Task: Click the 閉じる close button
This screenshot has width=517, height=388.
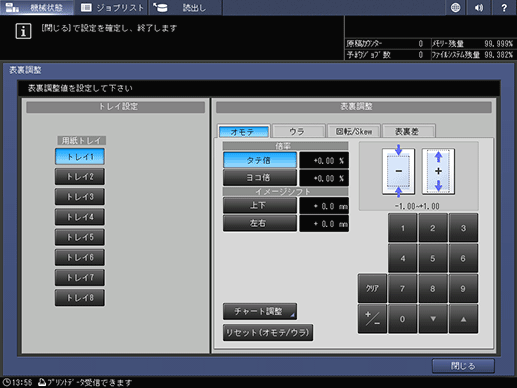Action: [x=463, y=366]
